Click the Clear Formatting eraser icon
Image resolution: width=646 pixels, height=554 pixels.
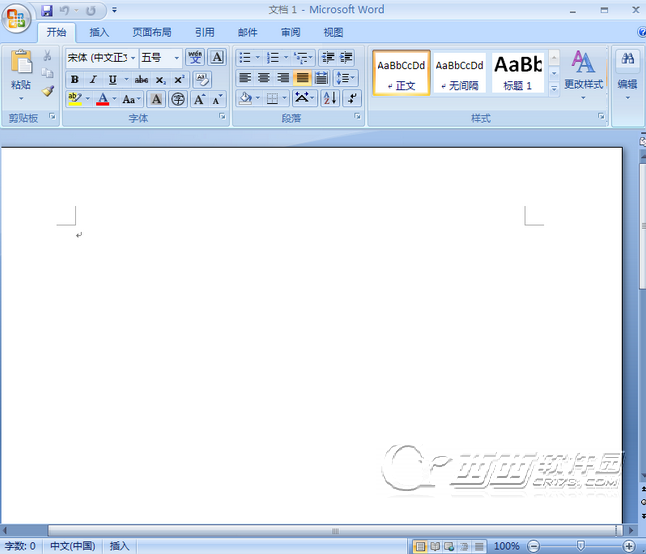point(202,79)
